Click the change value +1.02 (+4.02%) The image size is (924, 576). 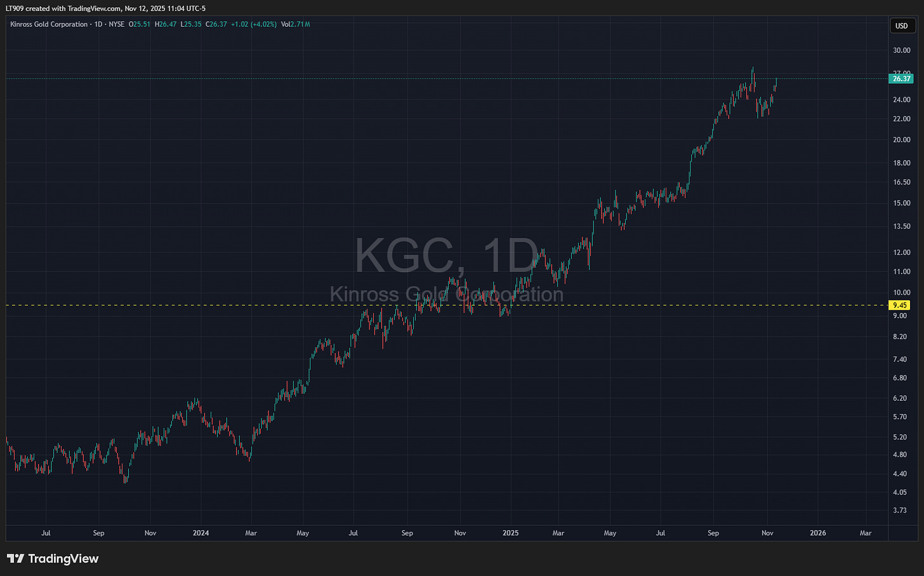tap(253, 24)
